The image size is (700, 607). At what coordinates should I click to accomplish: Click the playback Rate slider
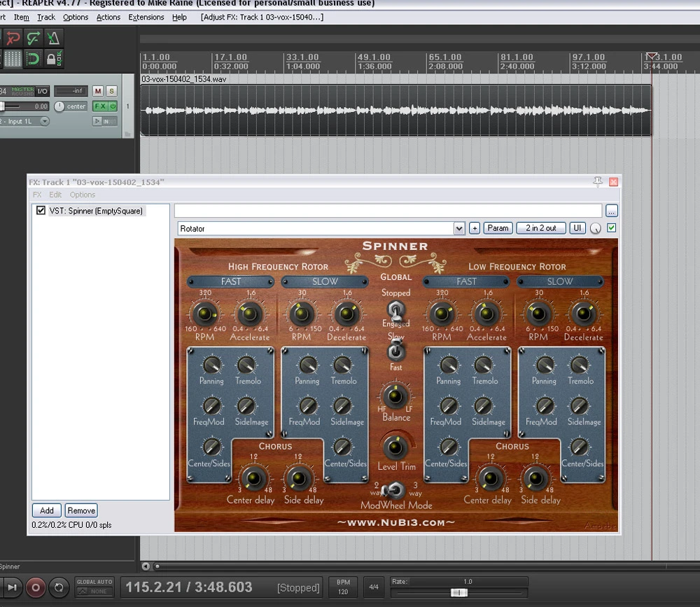(459, 592)
